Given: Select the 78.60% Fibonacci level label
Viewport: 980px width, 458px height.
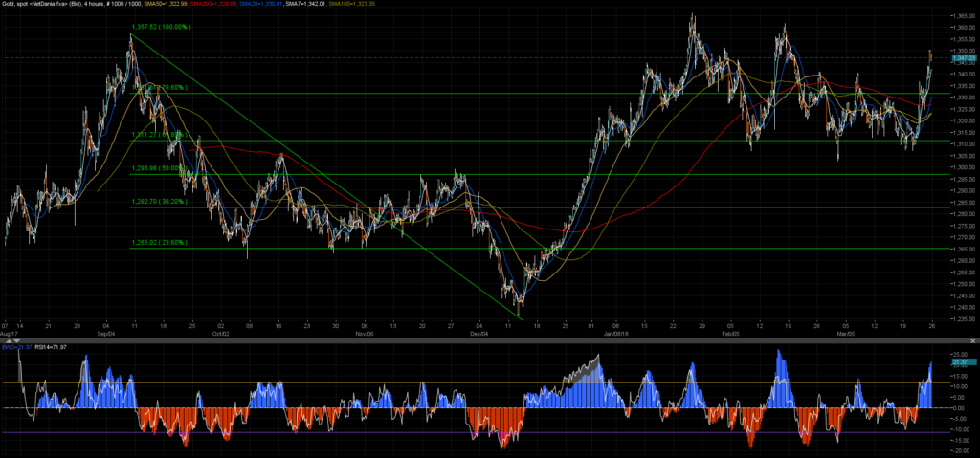Looking at the screenshot, I should tap(161, 88).
